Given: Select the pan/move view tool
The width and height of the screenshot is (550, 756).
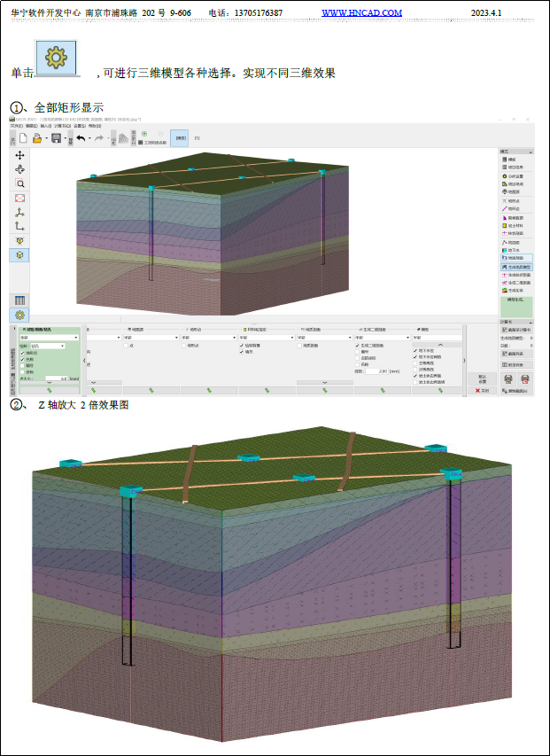Looking at the screenshot, I should 19,155.
